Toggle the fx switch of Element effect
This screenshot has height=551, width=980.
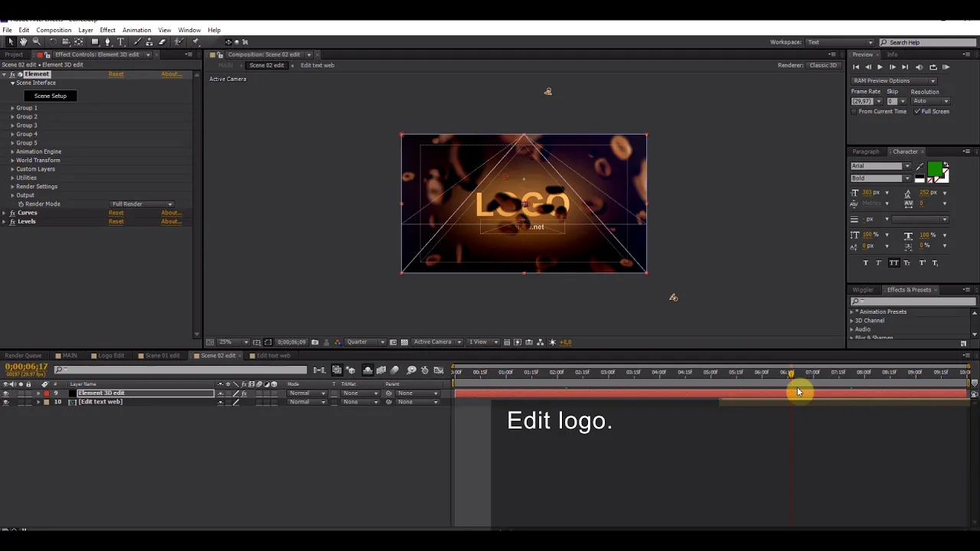[x=13, y=74]
